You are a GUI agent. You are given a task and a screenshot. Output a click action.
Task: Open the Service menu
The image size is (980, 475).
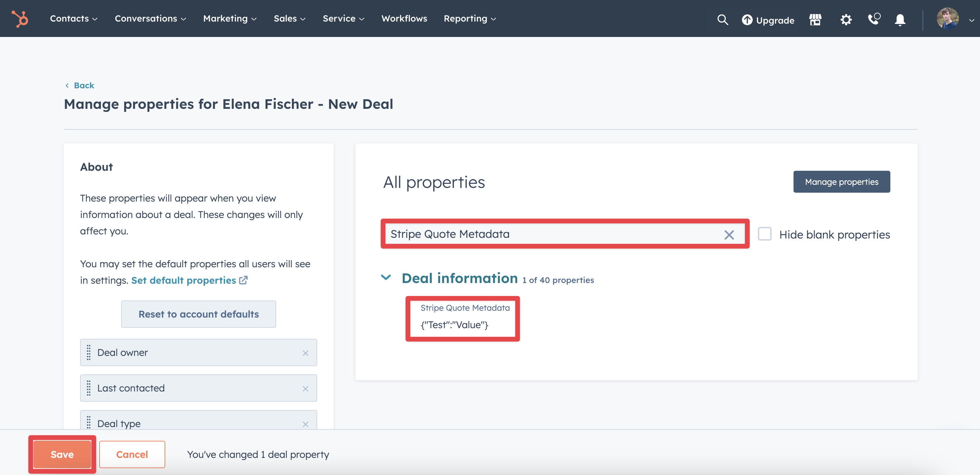click(344, 18)
